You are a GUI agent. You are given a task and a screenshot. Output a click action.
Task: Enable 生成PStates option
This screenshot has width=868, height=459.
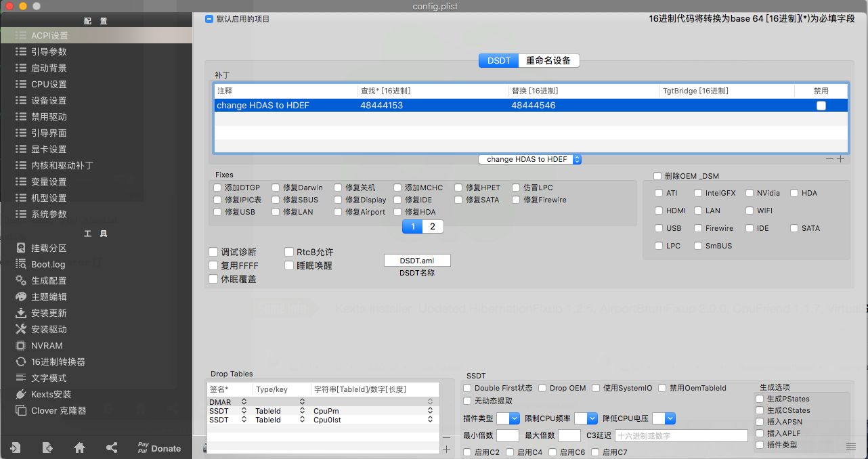click(x=760, y=399)
